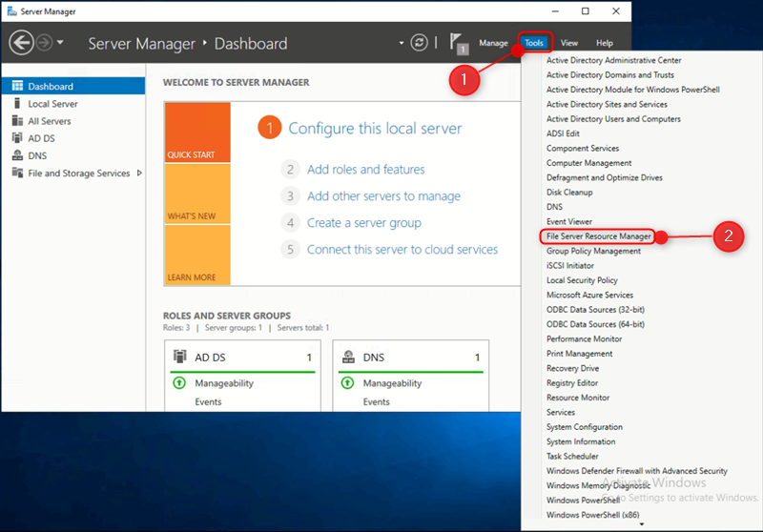Click Manageability in the AD DS tile

click(x=224, y=383)
